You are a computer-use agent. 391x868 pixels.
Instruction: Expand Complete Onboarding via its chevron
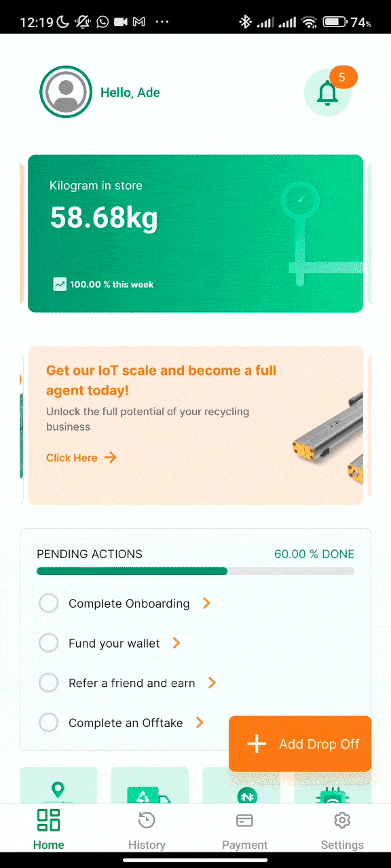coord(206,603)
